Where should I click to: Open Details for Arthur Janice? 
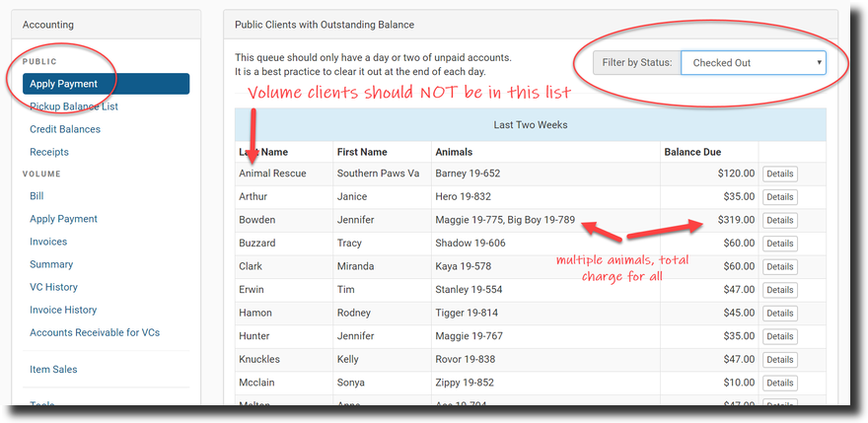(779, 197)
